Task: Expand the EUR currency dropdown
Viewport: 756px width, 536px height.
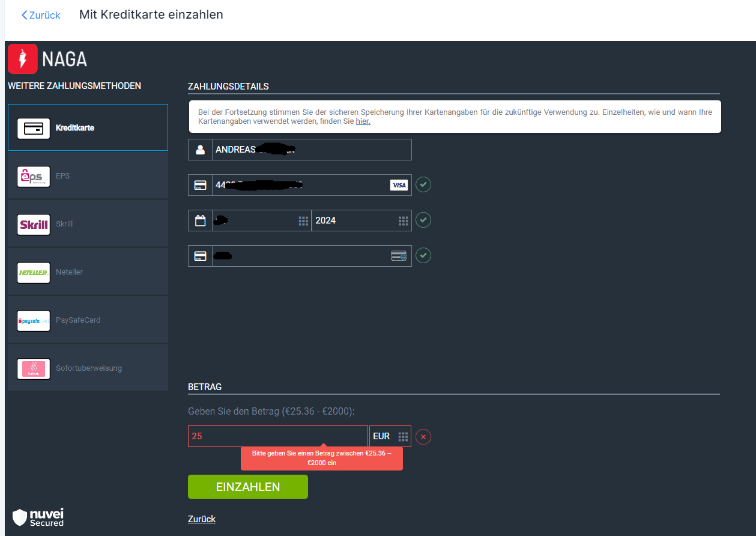Action: tap(390, 436)
